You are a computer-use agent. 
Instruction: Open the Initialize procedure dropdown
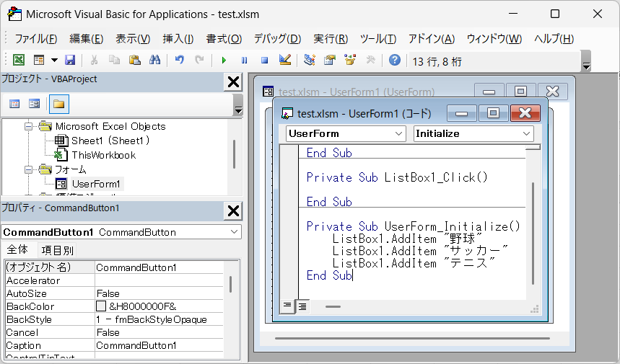coord(526,134)
